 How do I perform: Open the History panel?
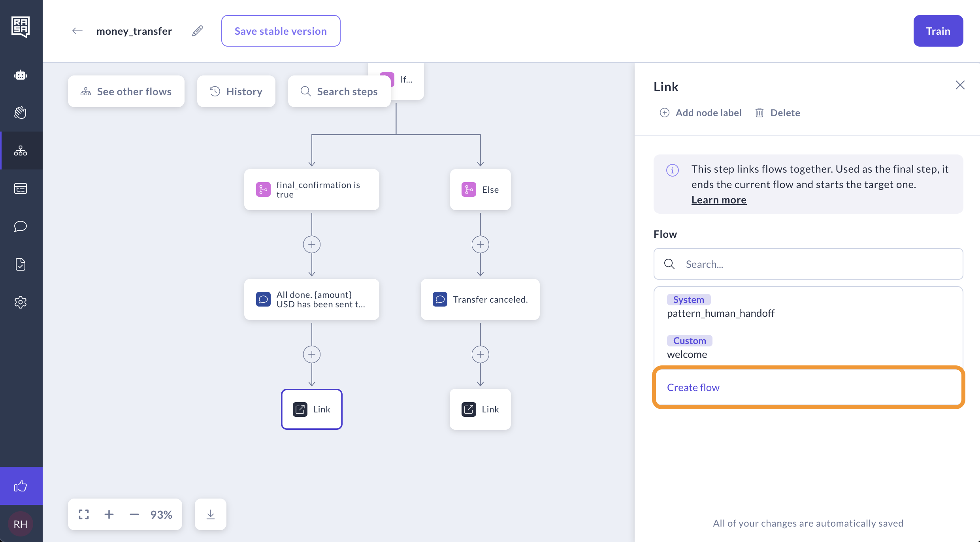pos(236,92)
